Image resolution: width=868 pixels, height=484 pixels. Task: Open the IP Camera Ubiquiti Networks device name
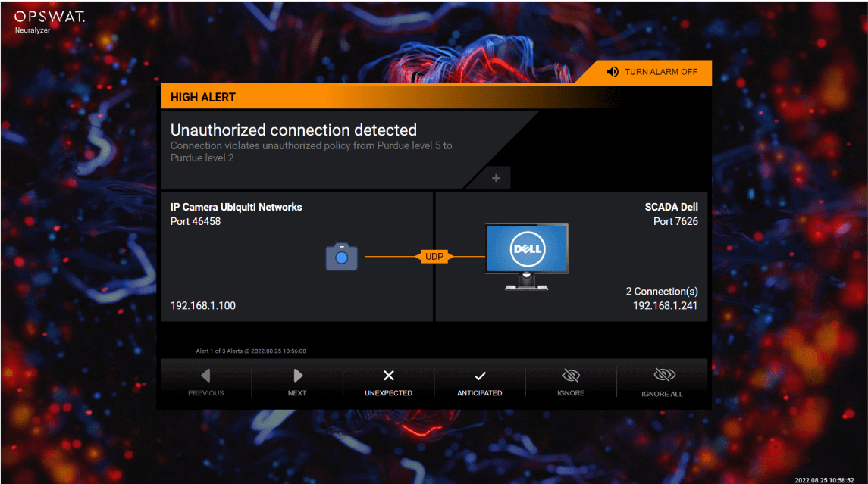237,207
